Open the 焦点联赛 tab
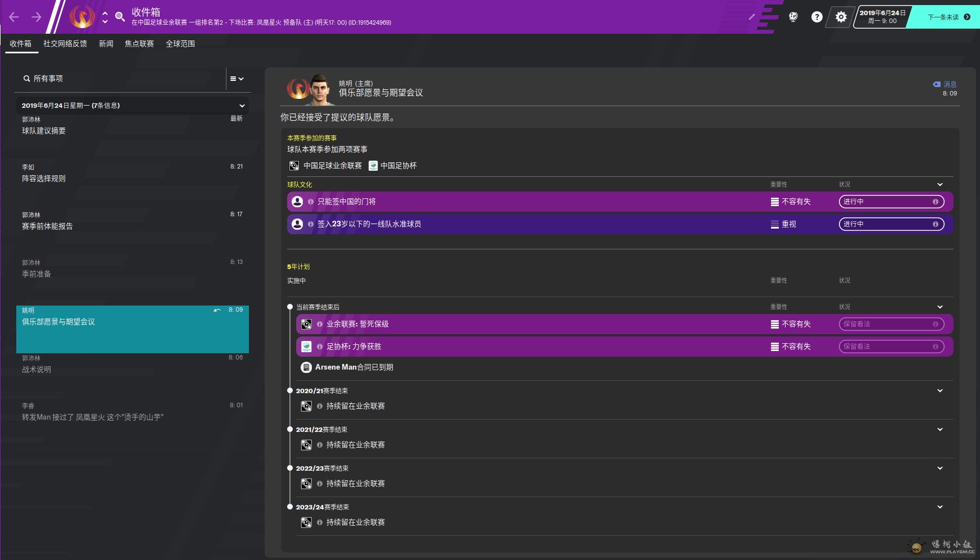The width and height of the screenshot is (980, 560). 139,44
